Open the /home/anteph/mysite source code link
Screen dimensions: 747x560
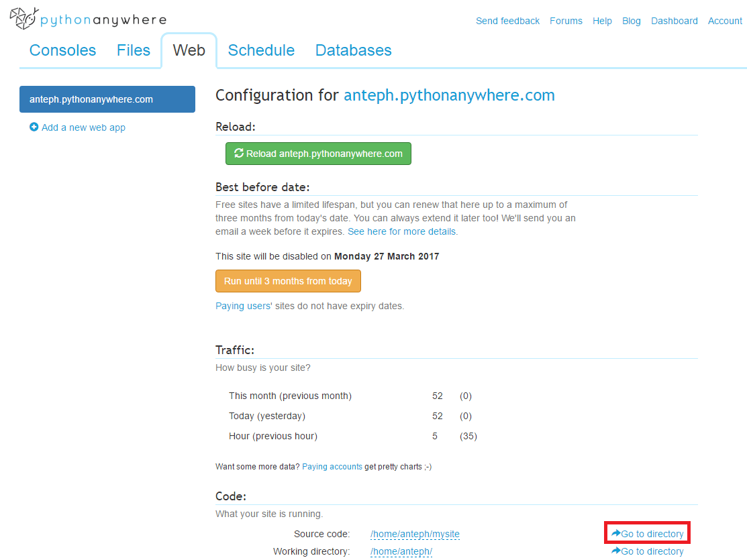tap(415, 534)
